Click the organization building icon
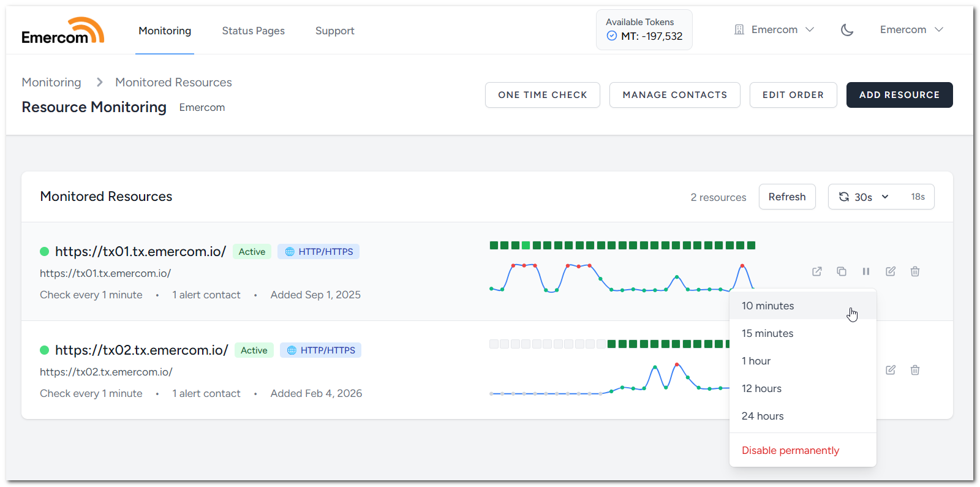Image resolution: width=980 pixels, height=487 pixels. coord(739,30)
